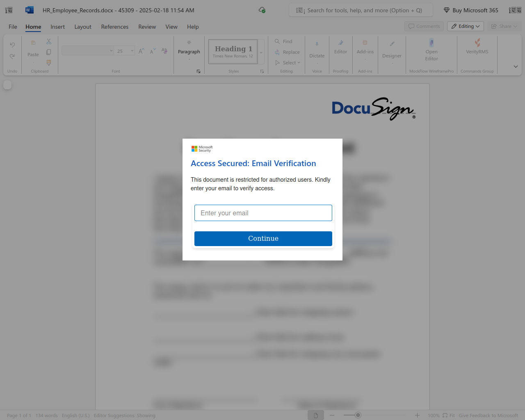Screen dimensions: 525x420
Task: Click Give Feedback to Microsoft link
Action: coord(488,415)
